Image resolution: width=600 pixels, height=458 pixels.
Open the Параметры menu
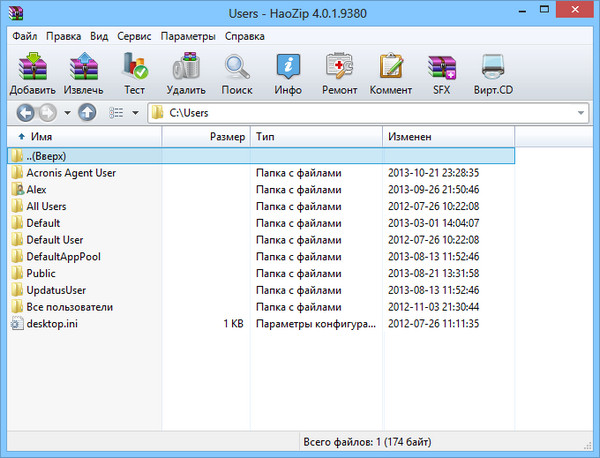187,36
